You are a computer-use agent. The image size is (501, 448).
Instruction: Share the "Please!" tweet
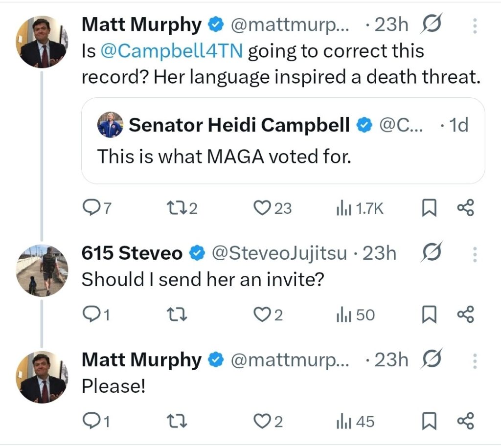(x=465, y=422)
